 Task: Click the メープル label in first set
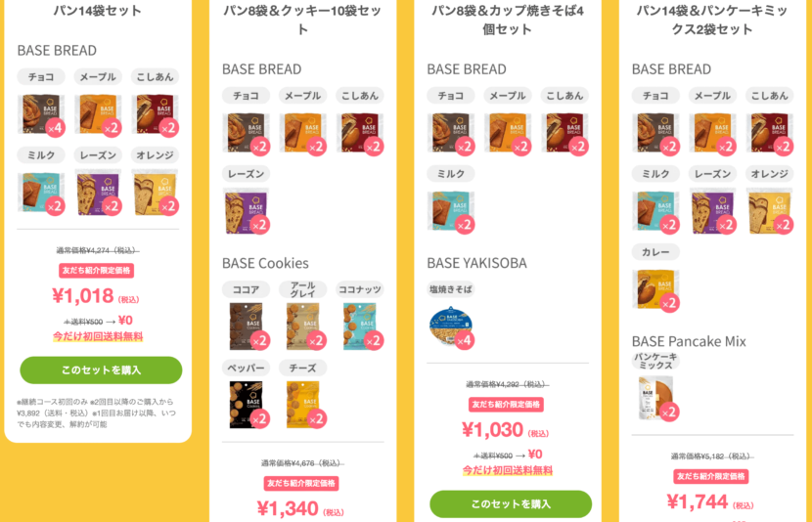point(98,76)
